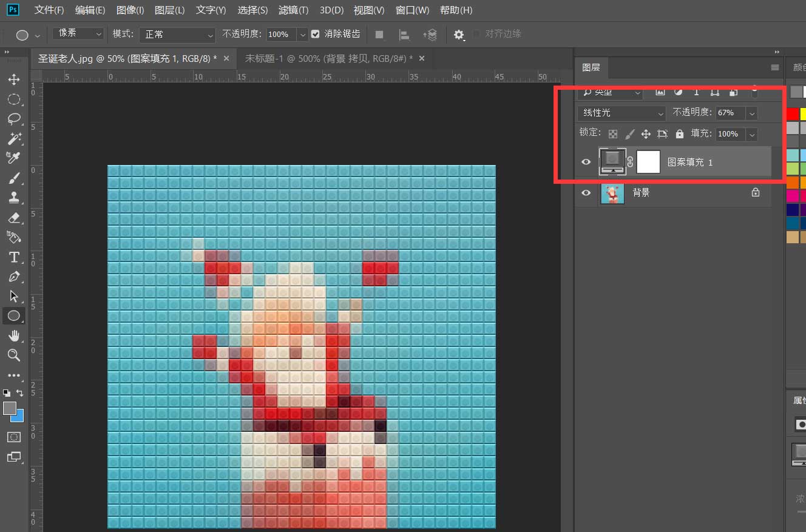Toggle Quick Mask mode
Screen dimensions: 806x532
tap(14, 437)
